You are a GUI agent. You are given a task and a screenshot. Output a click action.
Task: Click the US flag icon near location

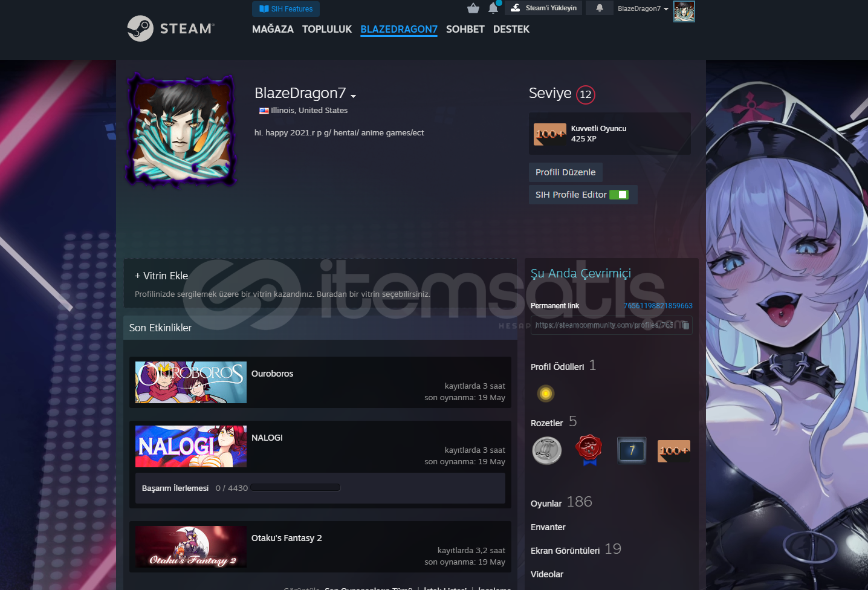point(264,111)
